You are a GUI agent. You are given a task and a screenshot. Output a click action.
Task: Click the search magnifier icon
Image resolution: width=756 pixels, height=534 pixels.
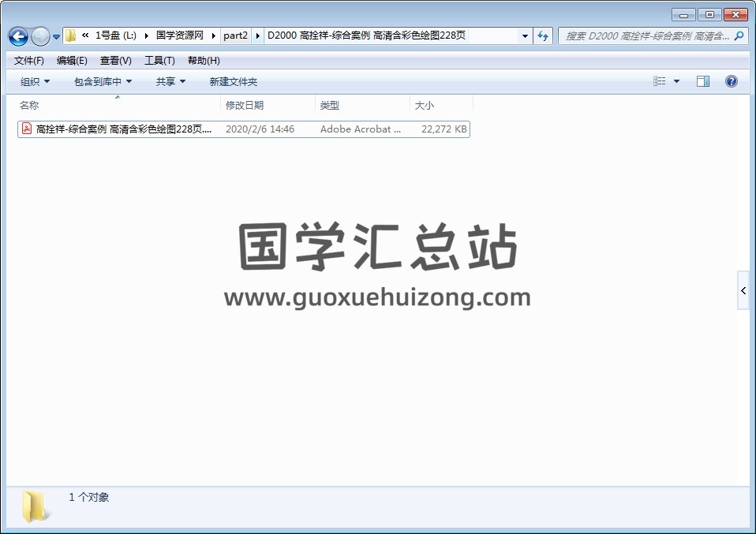coord(739,35)
